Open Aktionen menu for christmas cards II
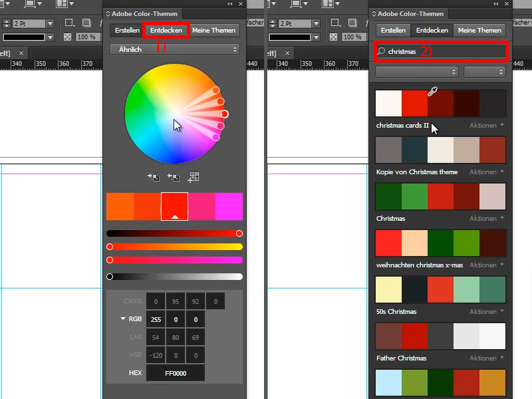The width and height of the screenshot is (532, 399). [487, 126]
